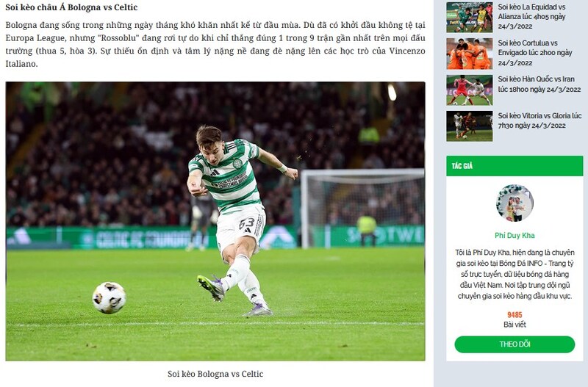
Task: Click the 9485 article count number
Action: (x=514, y=315)
